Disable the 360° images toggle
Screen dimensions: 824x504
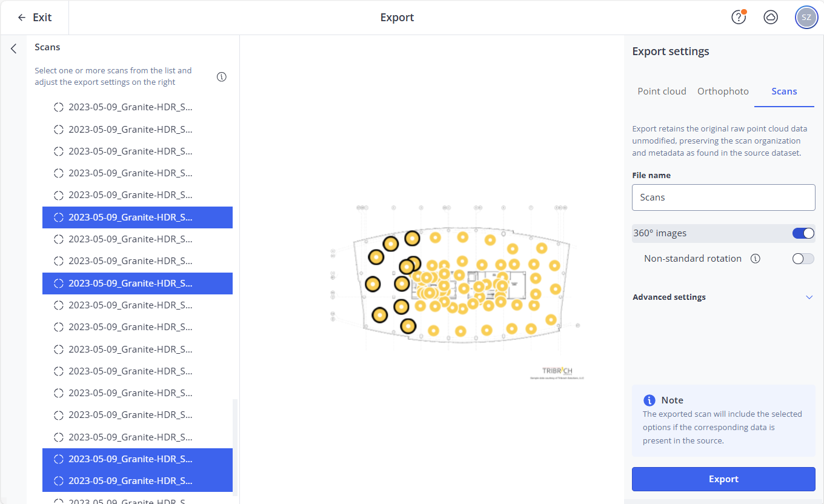click(803, 233)
